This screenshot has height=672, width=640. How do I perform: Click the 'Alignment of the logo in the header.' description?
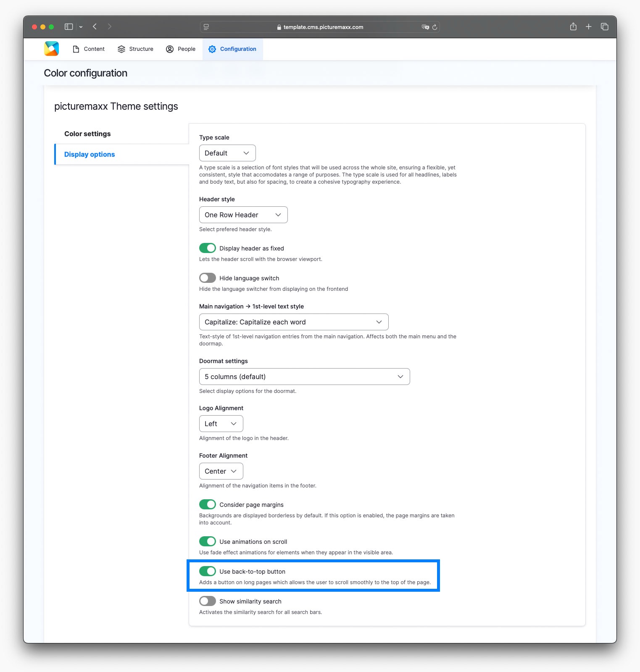coord(244,438)
